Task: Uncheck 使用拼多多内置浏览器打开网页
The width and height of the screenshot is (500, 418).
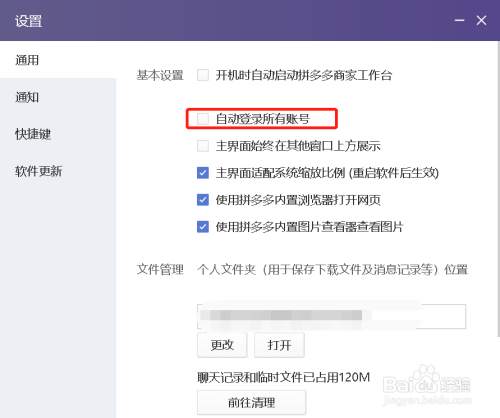Action: [x=203, y=200]
